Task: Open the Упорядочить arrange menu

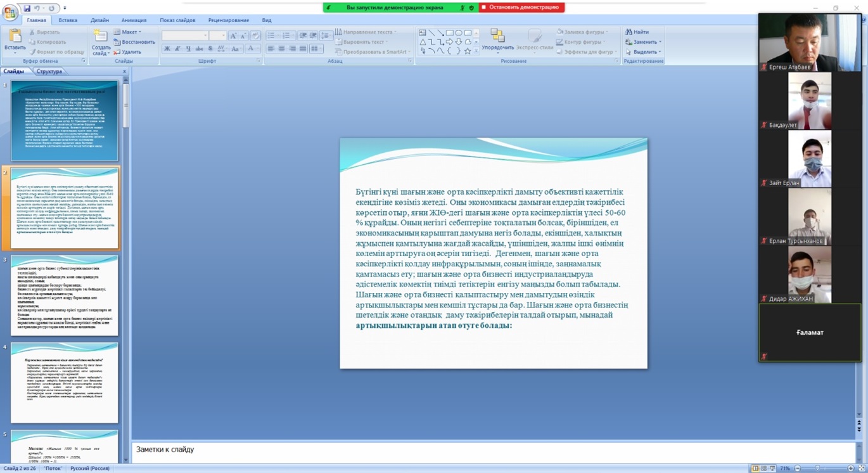Action: (497, 41)
